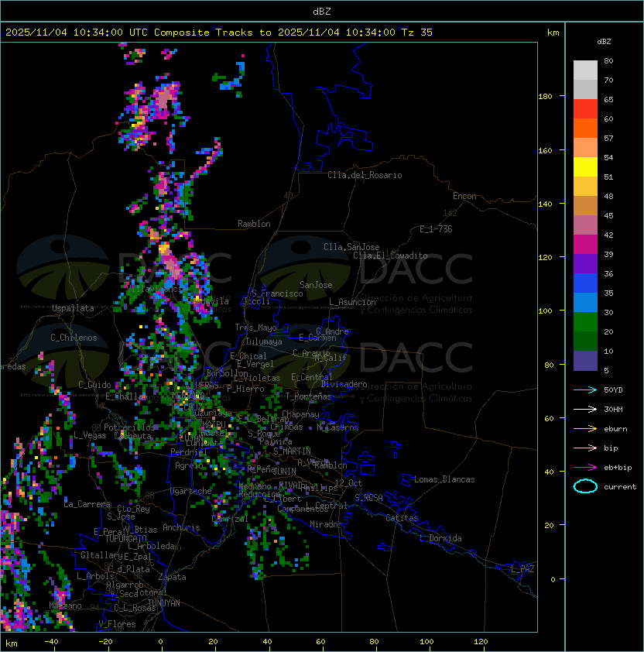Click the cyan 50YD arrow in legend
The height and width of the screenshot is (652, 644).
point(585,389)
